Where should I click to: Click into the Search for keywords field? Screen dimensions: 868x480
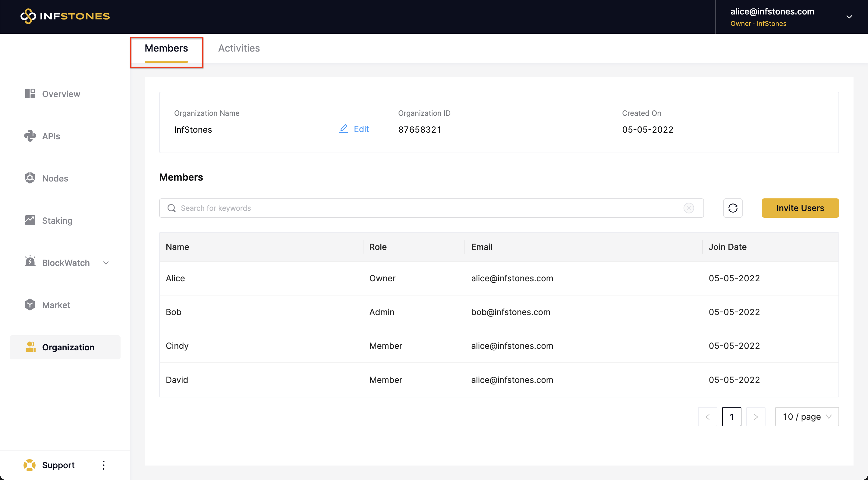point(428,208)
